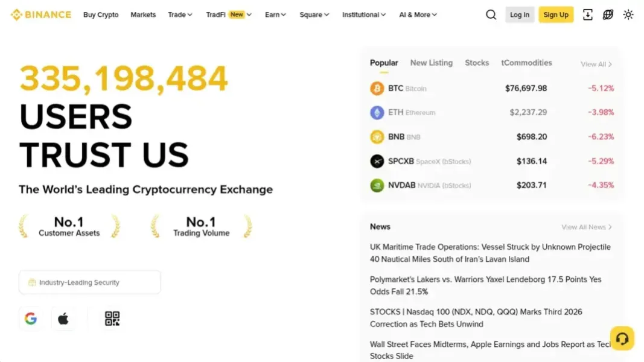Toggle the light/dark theme sun icon

pyautogui.click(x=628, y=14)
